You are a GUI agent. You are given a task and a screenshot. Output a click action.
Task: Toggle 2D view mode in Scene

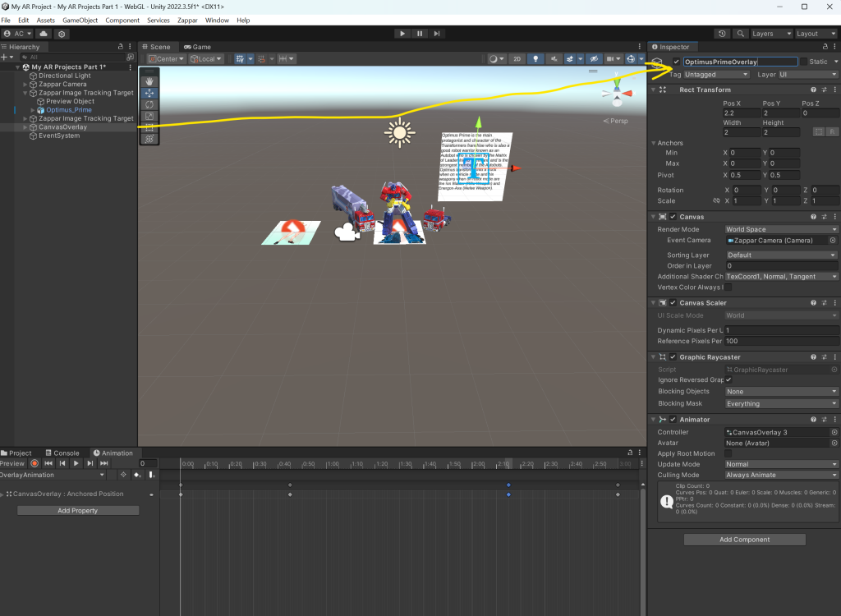pos(517,59)
